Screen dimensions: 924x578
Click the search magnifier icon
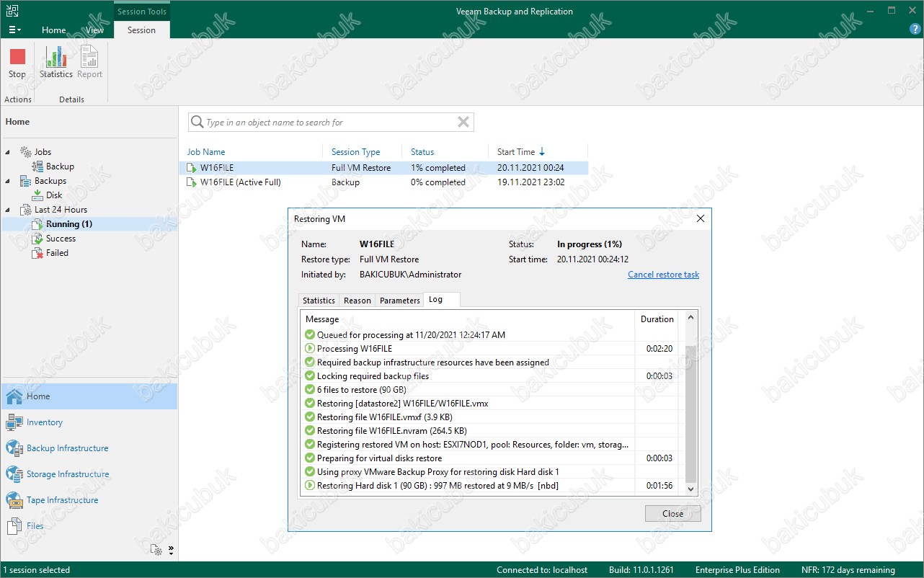tap(197, 123)
